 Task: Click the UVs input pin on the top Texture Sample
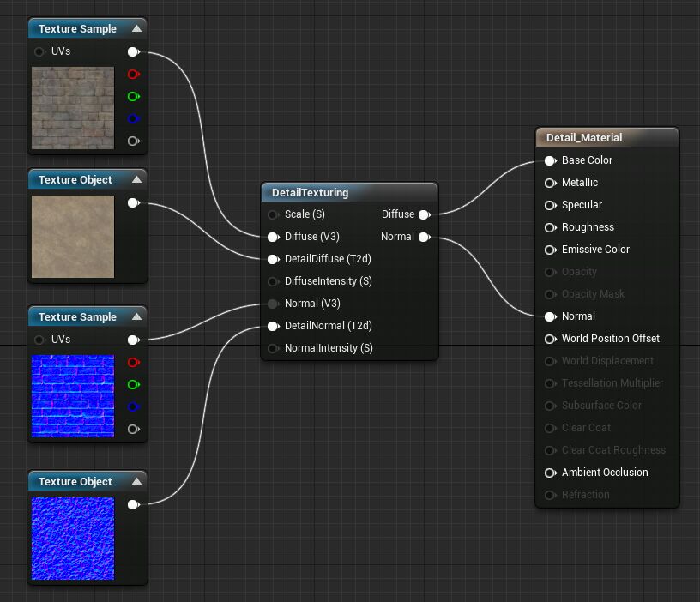39,51
